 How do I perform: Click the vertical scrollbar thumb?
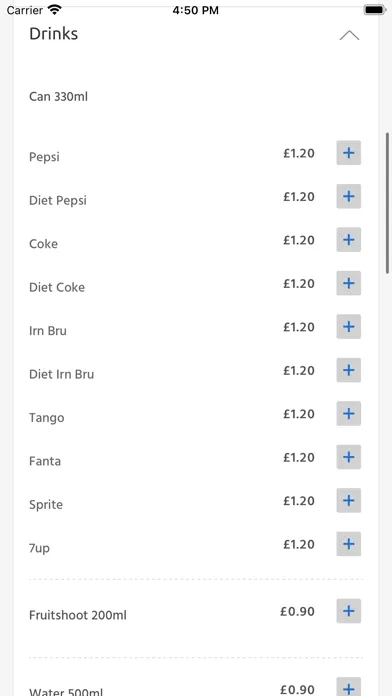[x=387, y=203]
